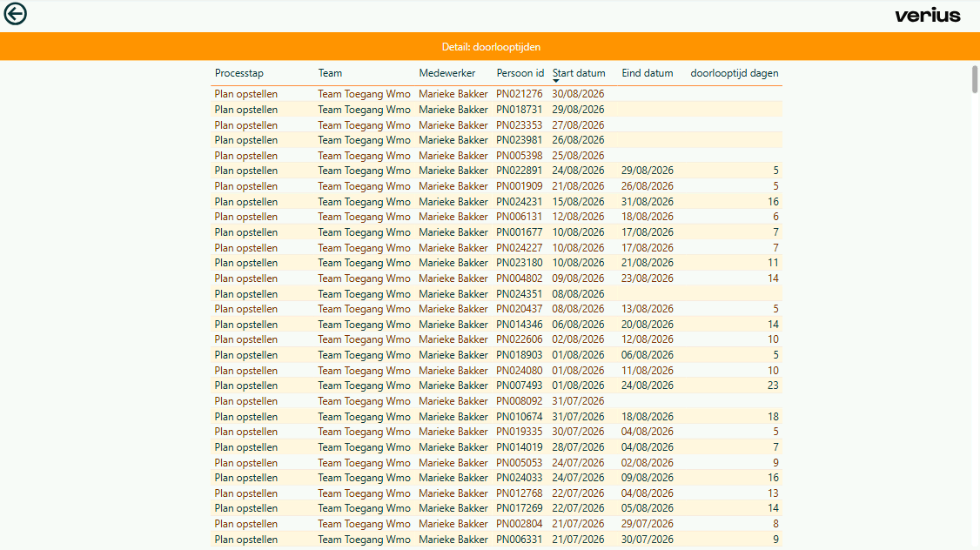Viewport: 980px width, 550px height.
Task: Sort by Persoon id column header
Action: (520, 73)
